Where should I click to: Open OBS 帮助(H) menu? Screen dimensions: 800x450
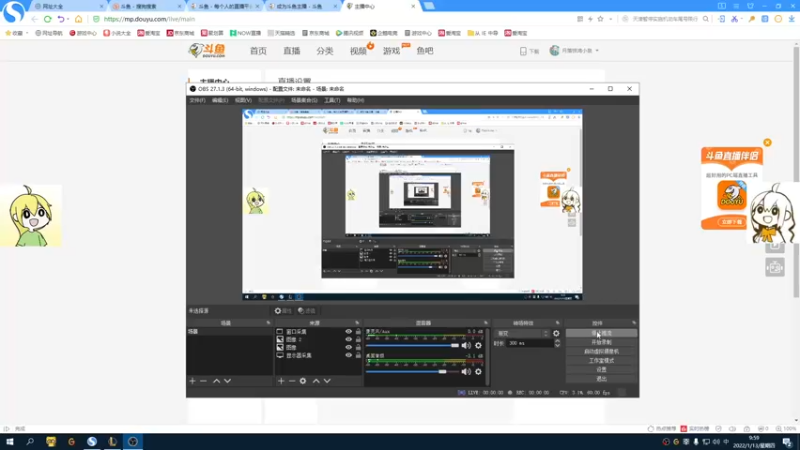tap(355, 101)
